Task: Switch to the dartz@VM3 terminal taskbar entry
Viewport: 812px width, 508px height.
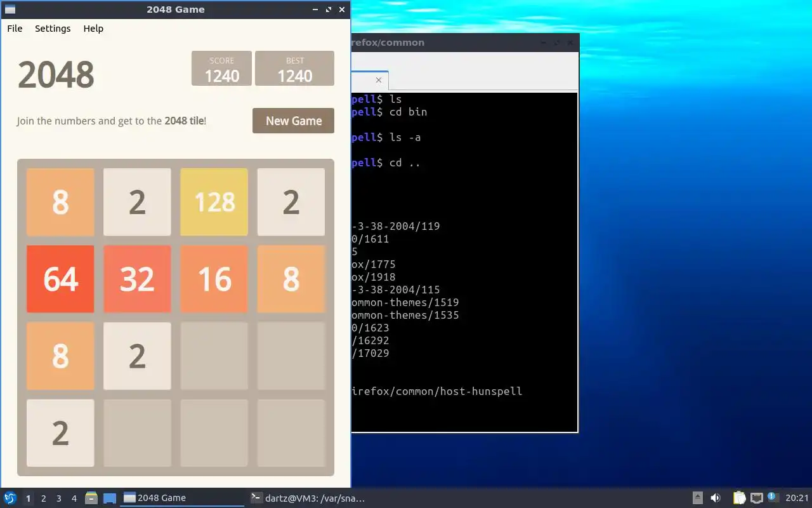Action: 308,498
